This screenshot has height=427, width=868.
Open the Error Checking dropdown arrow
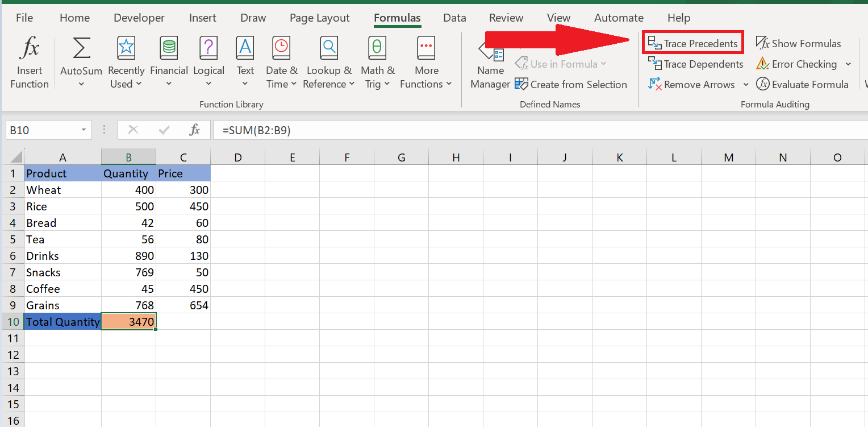(x=847, y=64)
